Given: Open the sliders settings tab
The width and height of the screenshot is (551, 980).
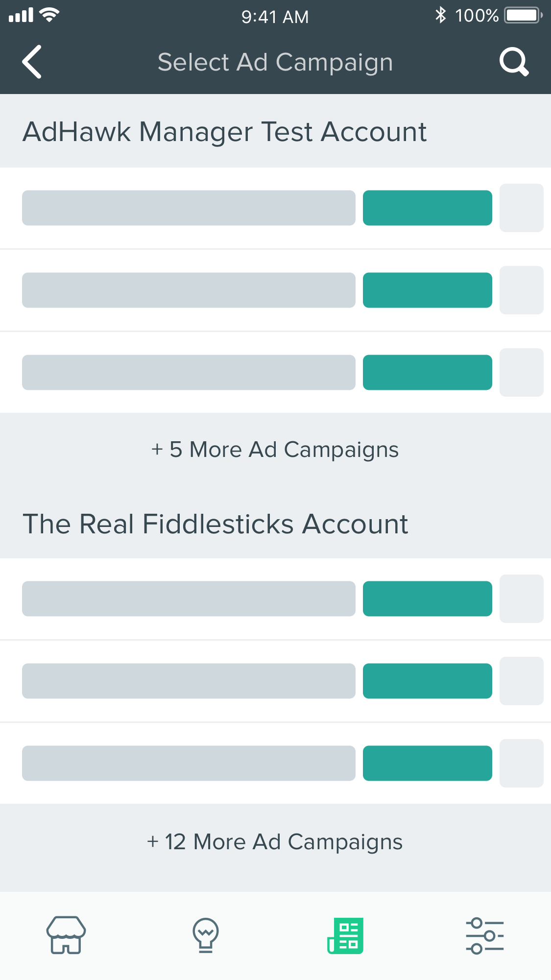Looking at the screenshot, I should coord(484,935).
